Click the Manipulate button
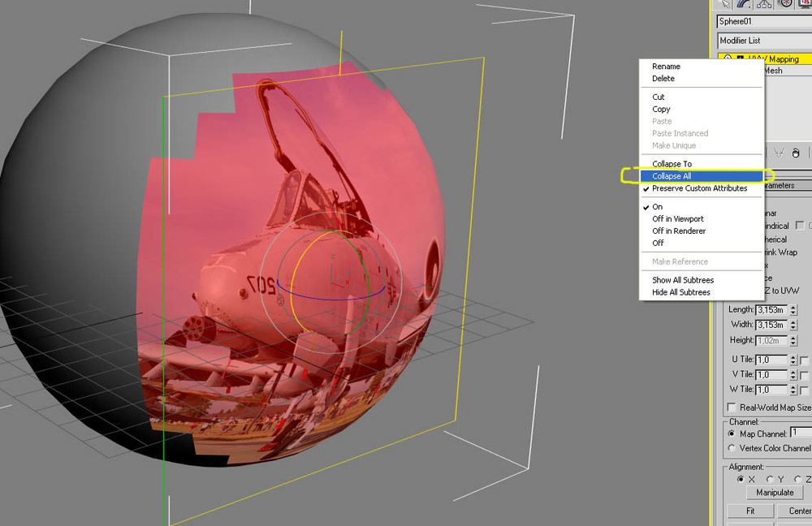The image size is (812, 526). (x=775, y=493)
